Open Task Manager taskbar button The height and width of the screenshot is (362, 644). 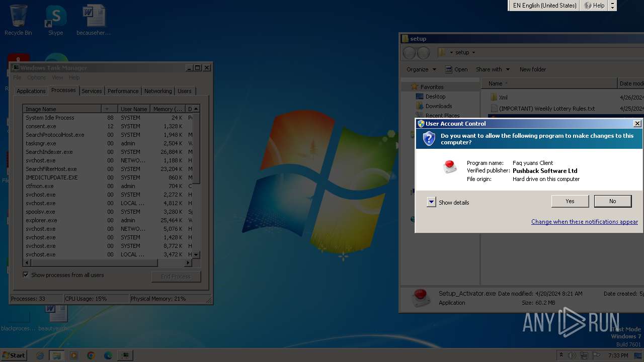point(125,355)
